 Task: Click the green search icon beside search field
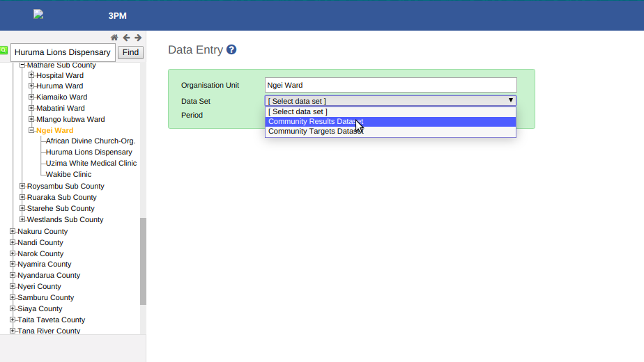(x=3, y=50)
